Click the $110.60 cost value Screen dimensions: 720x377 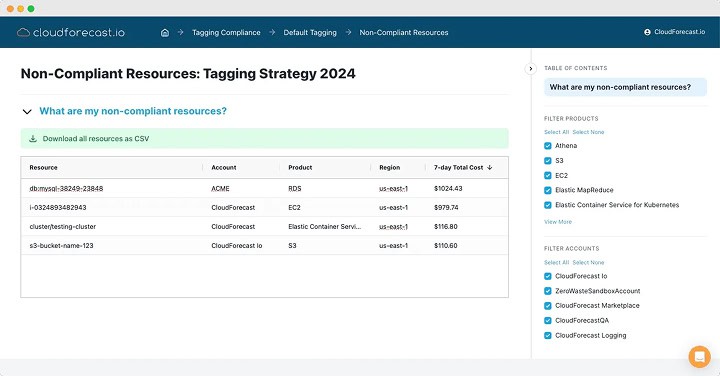tap(445, 246)
